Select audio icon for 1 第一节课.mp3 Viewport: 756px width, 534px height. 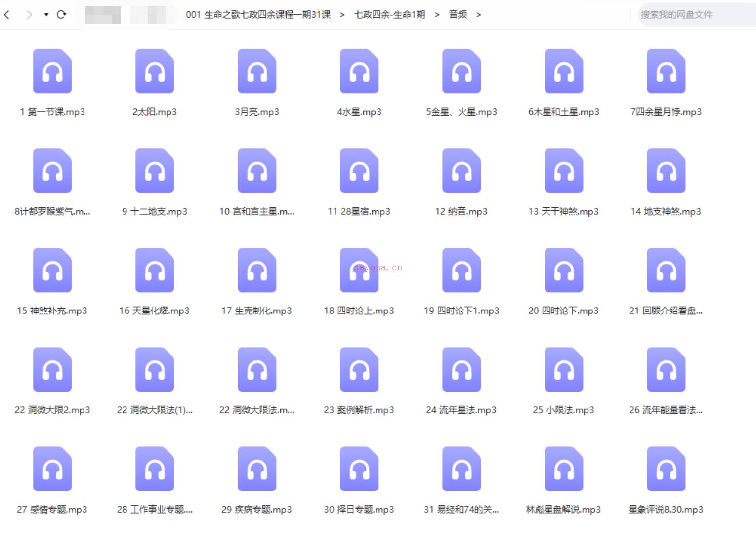click(x=52, y=71)
